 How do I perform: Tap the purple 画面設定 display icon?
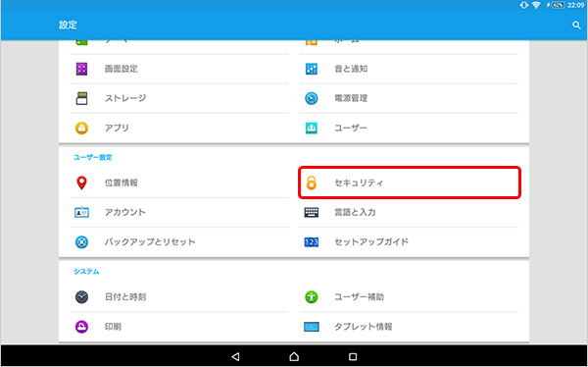pos(81,69)
